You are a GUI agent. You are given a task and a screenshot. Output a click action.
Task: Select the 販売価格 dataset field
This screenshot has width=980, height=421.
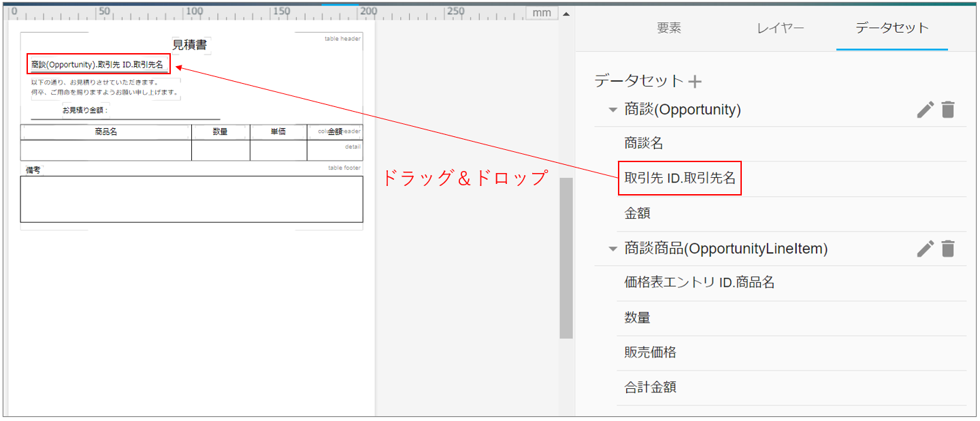click(650, 353)
